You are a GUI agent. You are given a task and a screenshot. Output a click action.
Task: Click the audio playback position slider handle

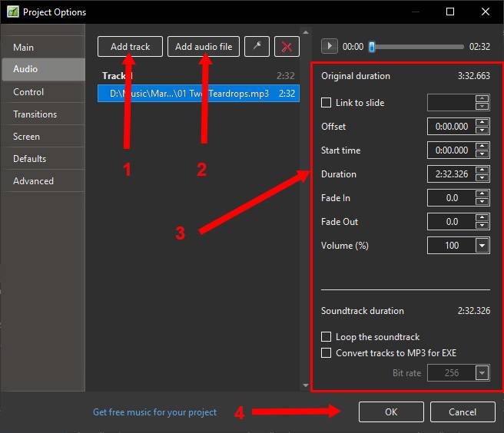[372, 47]
